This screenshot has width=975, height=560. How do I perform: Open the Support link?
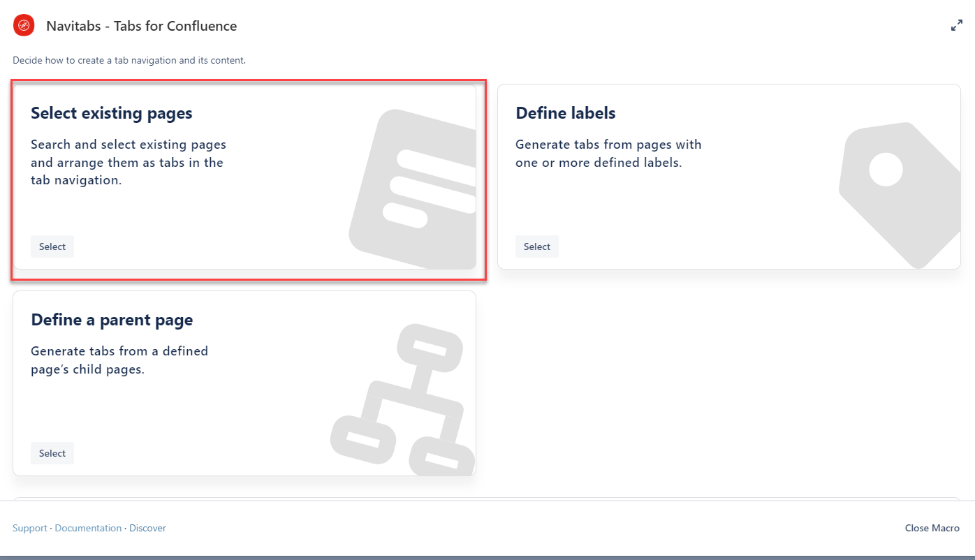[x=30, y=528]
